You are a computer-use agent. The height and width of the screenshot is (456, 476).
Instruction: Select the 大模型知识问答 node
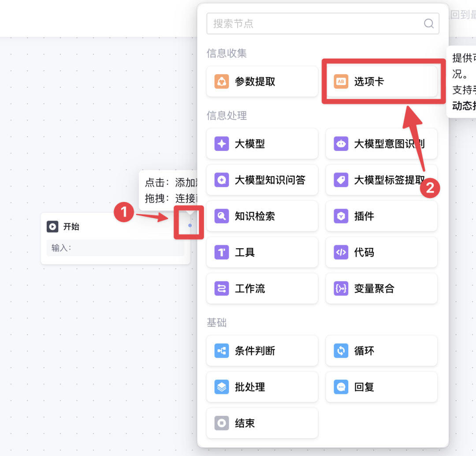pos(262,180)
